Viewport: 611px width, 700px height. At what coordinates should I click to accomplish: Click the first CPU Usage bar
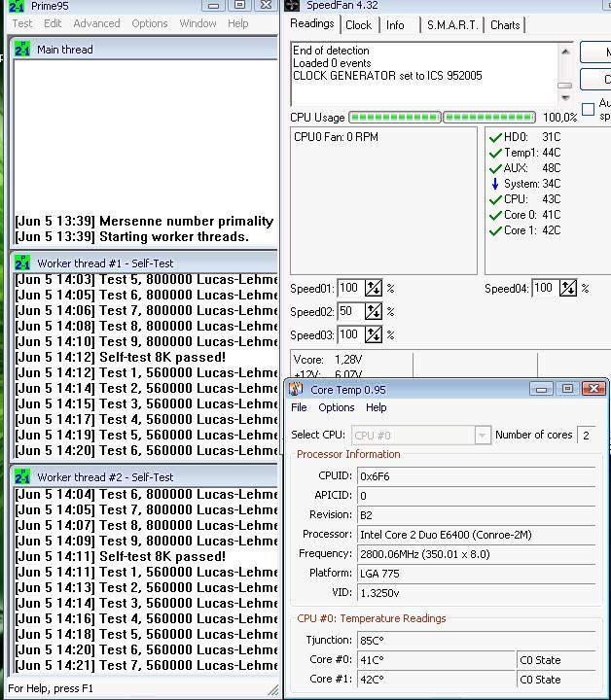[395, 118]
